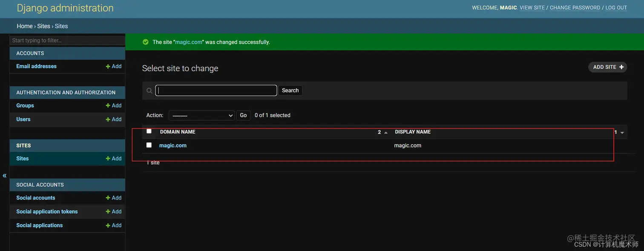Image resolution: width=644 pixels, height=251 pixels.
Task: Sort by DOMAIN NAME column header
Action: [x=178, y=132]
